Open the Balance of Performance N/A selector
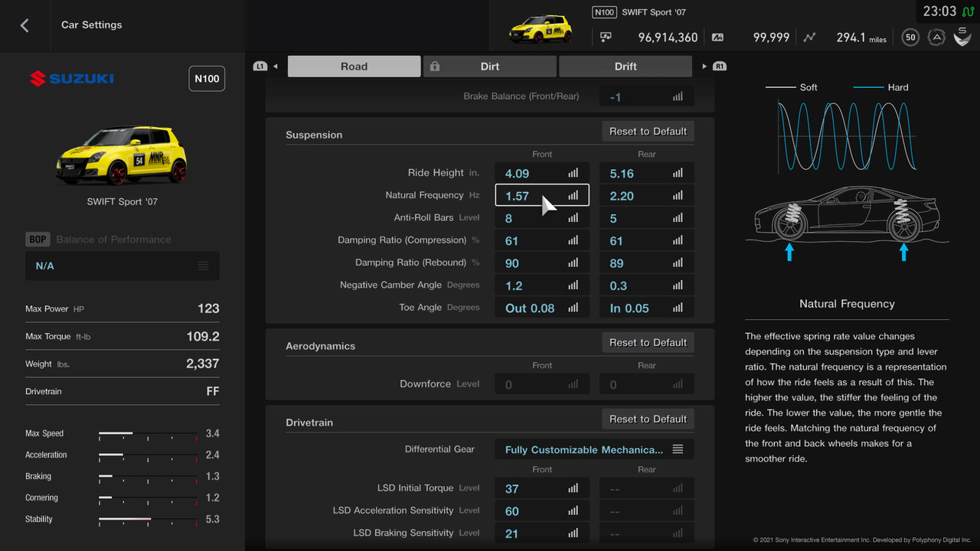980x551 pixels. [122, 266]
